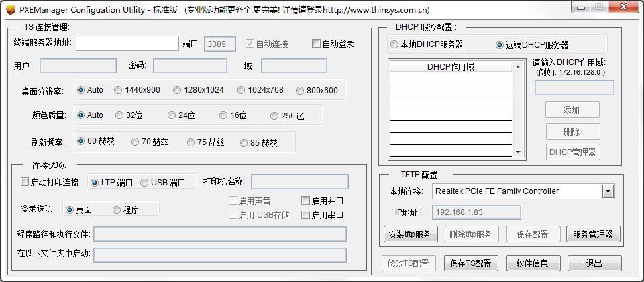Toggle 启用 USB存储 checkbox
The height and width of the screenshot is (282, 644).
(233, 214)
